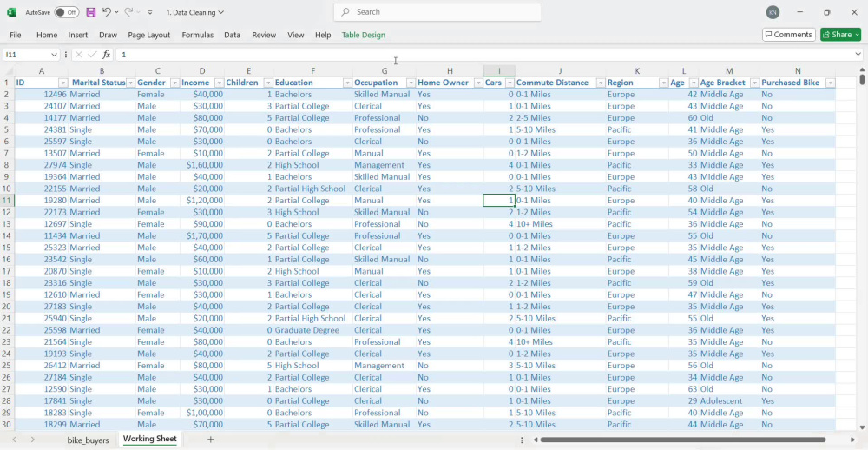Screen dimensions: 868x450
Task: Open the Gender column filter dropdown
Action: pos(175,83)
